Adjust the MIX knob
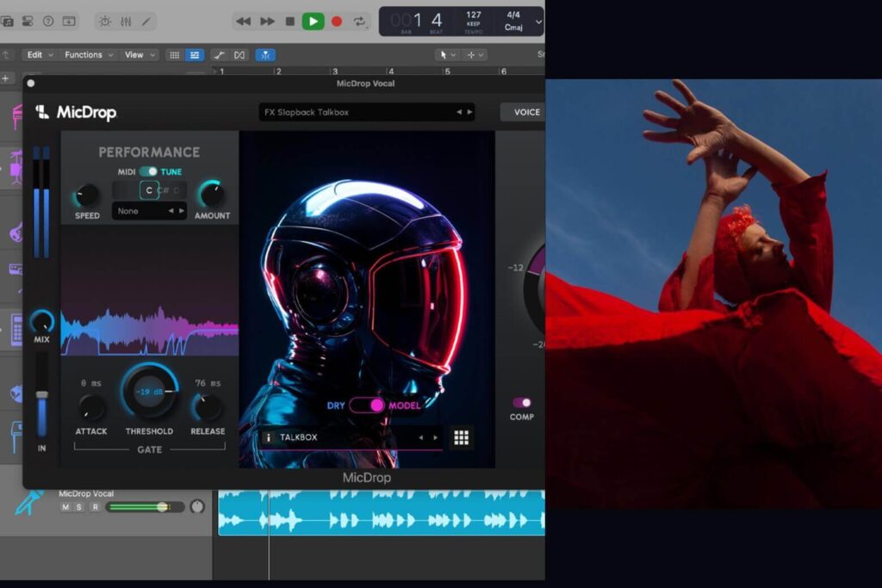This screenshot has height=588, width=882. (x=41, y=321)
